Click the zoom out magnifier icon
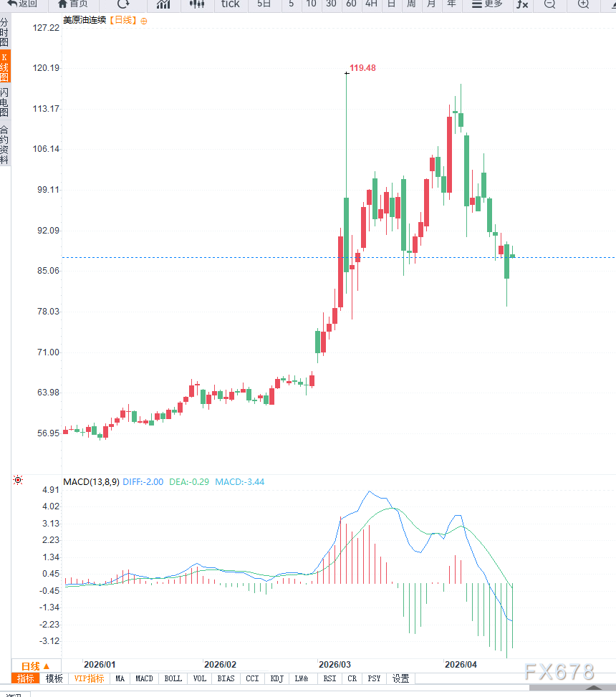 (549, 4)
